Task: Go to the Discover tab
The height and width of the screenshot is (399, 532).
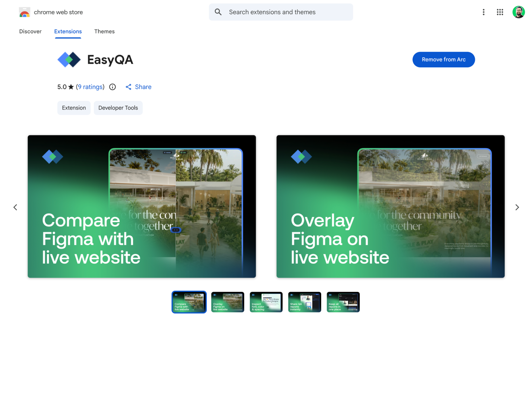Action: click(x=30, y=31)
